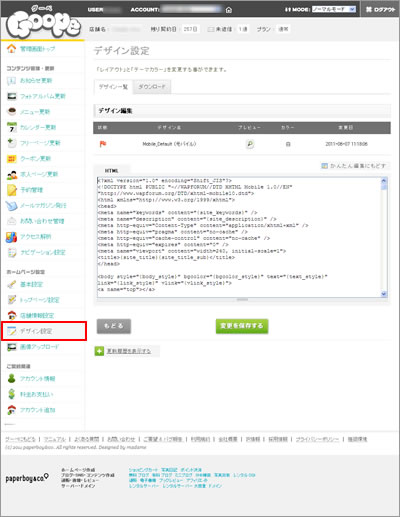Click the HTML editor scrollbar down arrow
400x517 pixels.
click(x=384, y=294)
